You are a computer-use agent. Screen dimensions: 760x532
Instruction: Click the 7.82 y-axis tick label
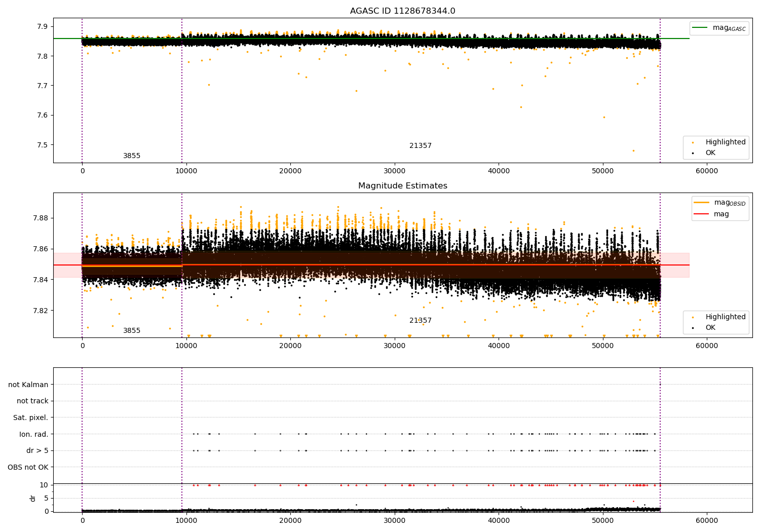(x=41, y=311)
